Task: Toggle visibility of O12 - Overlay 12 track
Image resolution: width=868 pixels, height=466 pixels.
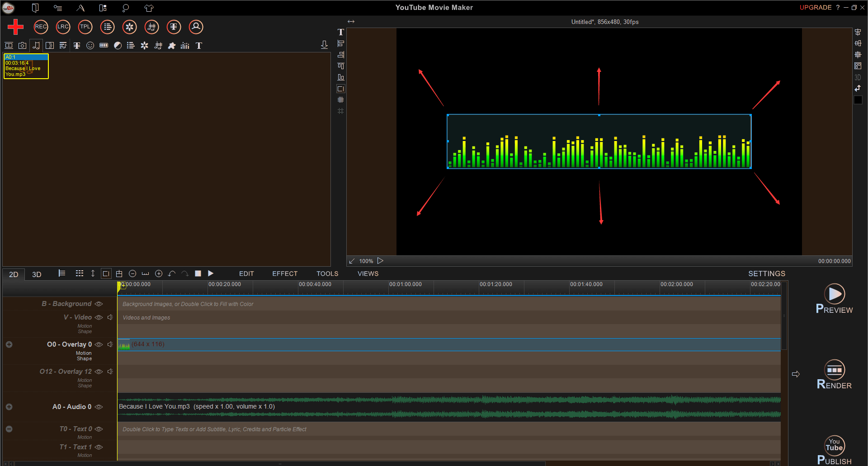Action: 99,372
